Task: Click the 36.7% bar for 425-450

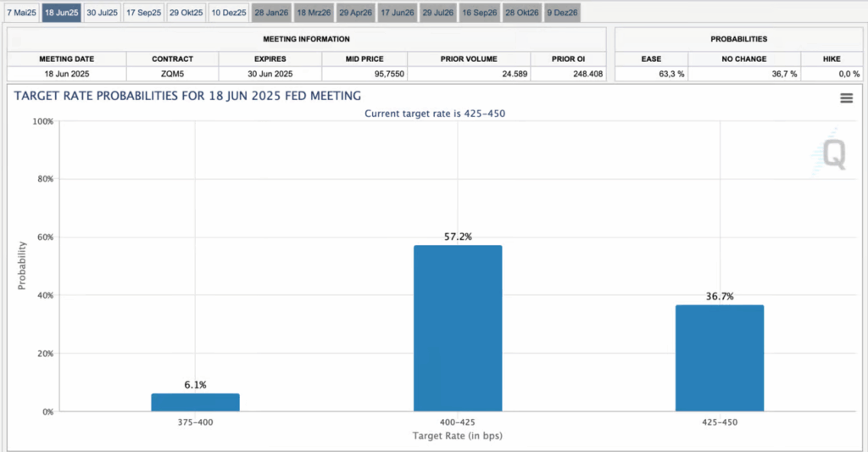Action: [x=719, y=358]
